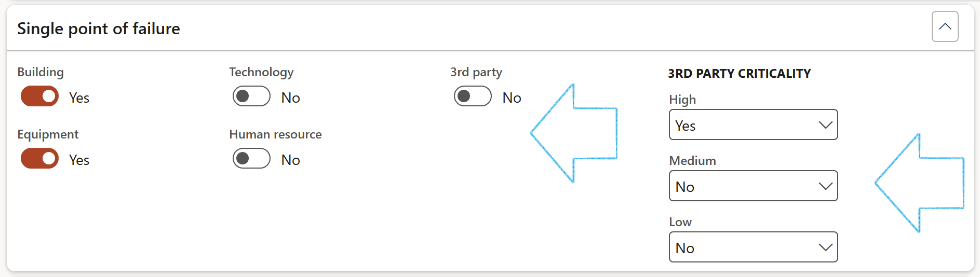Select the Human resource field label

(275, 134)
